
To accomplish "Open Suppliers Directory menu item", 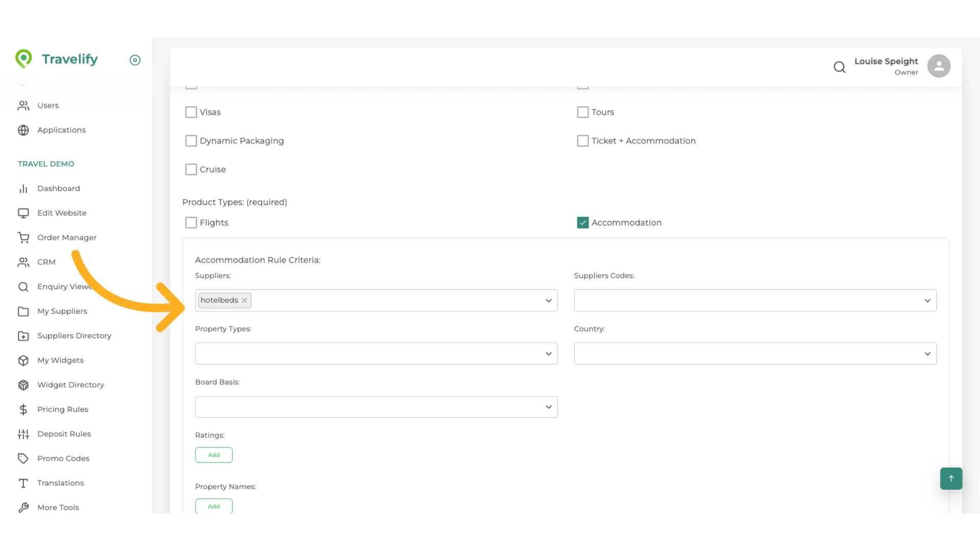I will [74, 336].
